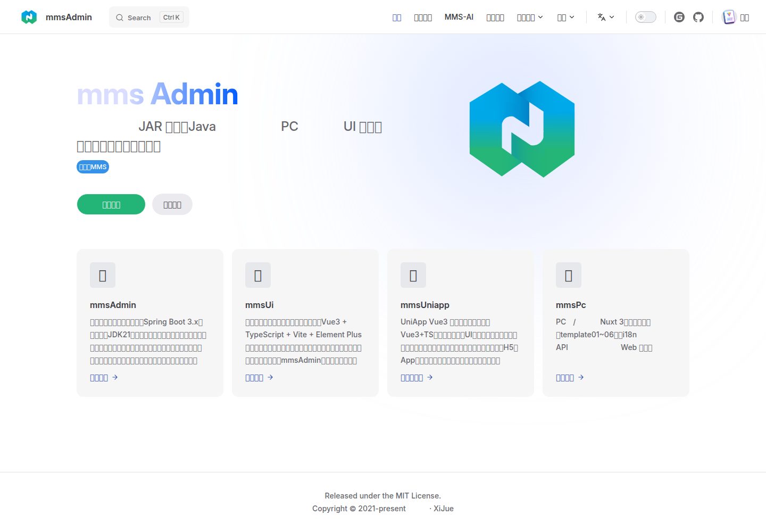
Task: Expand the language translation dropdown
Action: (x=606, y=17)
